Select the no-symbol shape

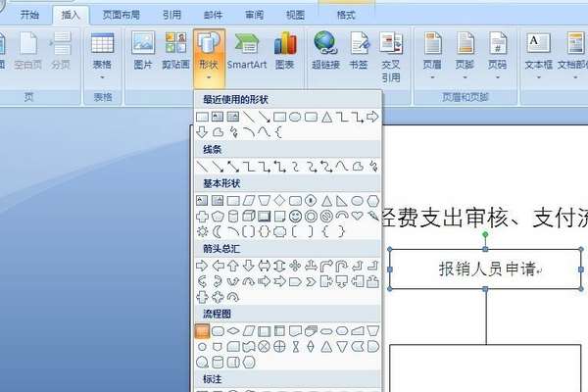(326, 216)
